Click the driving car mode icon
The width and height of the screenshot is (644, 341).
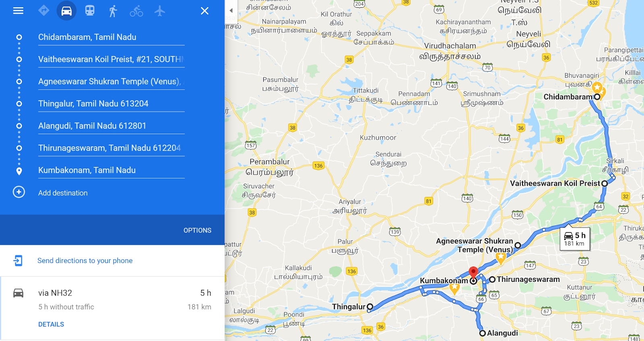click(x=66, y=11)
